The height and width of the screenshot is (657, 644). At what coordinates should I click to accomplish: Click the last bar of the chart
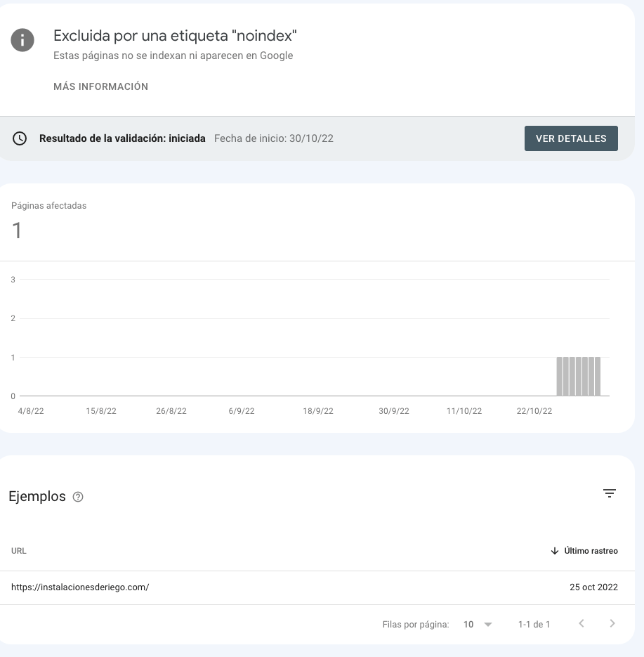pos(598,376)
